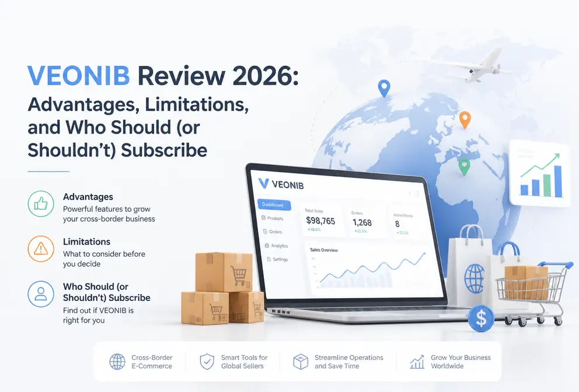Screen dimensions: 579x392
Task: Open Settings in the laptop sidebar
Action: [x=277, y=259]
